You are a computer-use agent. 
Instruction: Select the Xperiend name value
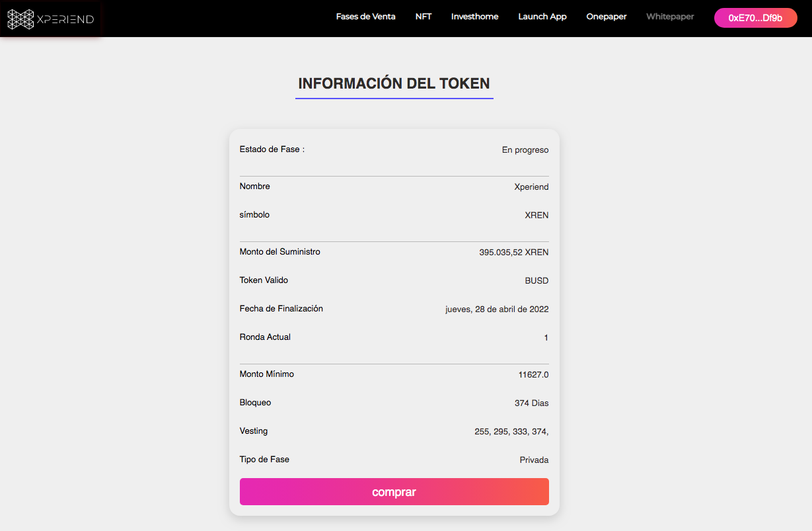click(x=531, y=187)
